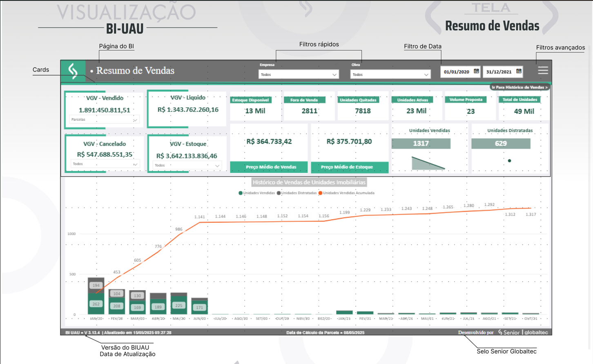Select the VGV - Liquido value R$ 1.343.762.260,16
Image resolution: width=593 pixels, height=364 pixels.
click(x=188, y=110)
